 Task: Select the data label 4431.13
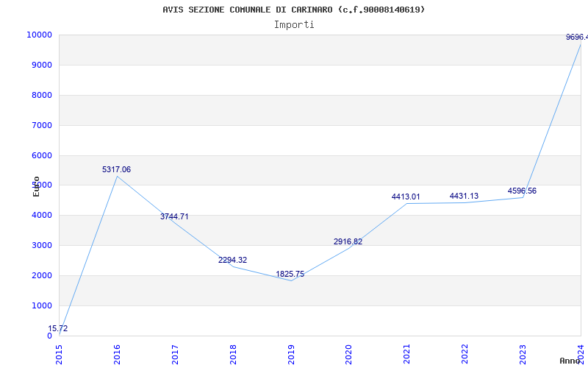[464, 196]
